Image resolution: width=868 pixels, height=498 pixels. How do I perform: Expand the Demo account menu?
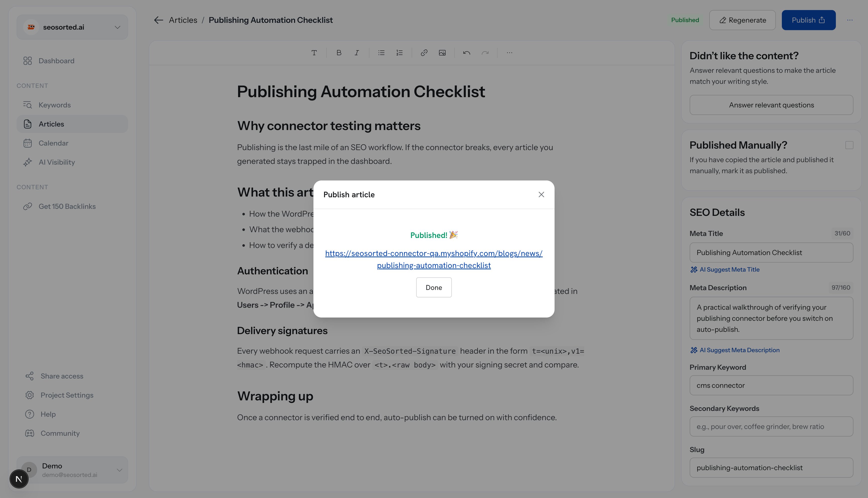tap(119, 470)
